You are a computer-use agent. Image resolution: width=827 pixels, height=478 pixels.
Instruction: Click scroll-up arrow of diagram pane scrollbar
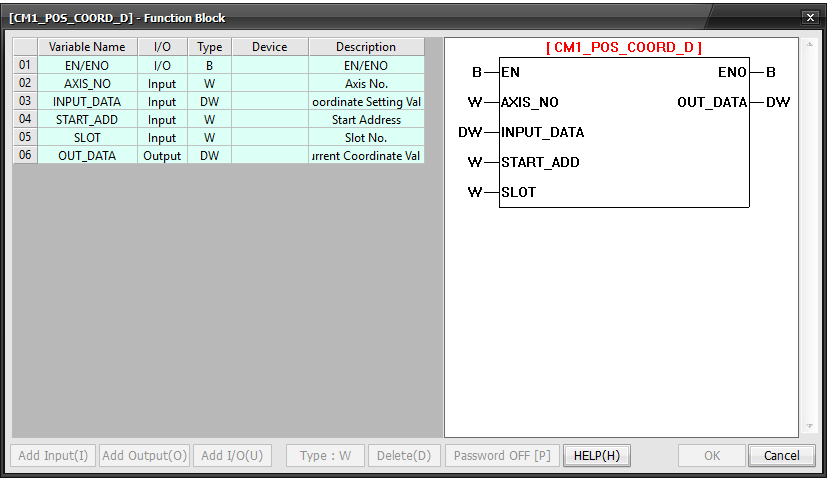click(x=810, y=44)
